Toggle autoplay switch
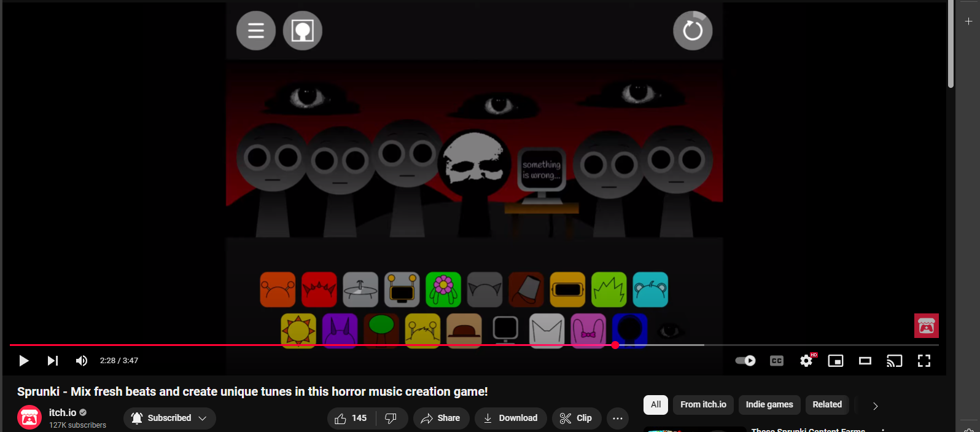 (745, 361)
